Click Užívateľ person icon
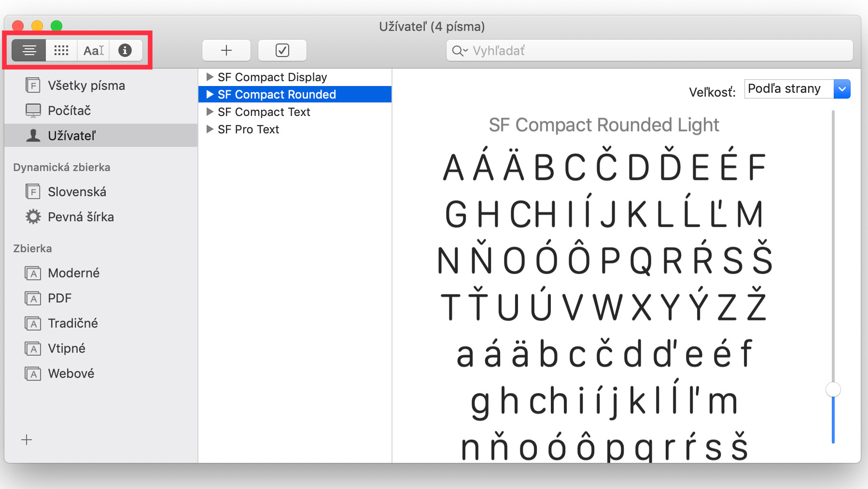868x489 pixels. [33, 136]
